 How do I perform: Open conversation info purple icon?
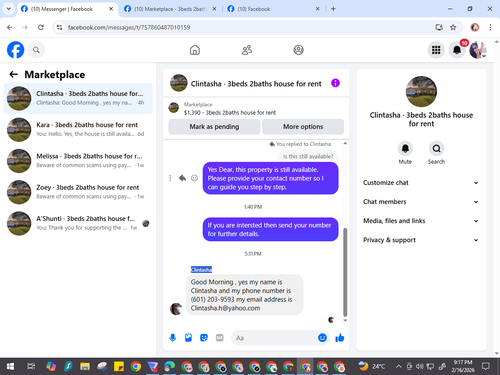click(335, 83)
